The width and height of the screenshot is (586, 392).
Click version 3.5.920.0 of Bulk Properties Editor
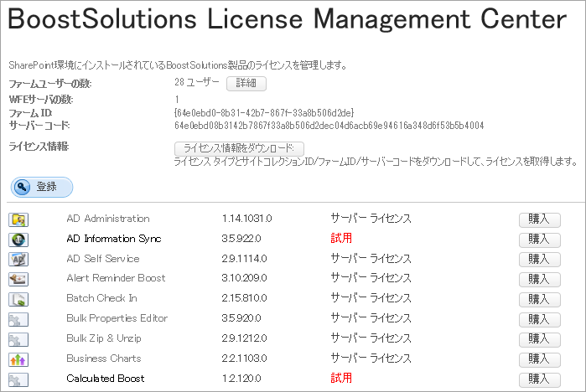pyautogui.click(x=241, y=318)
